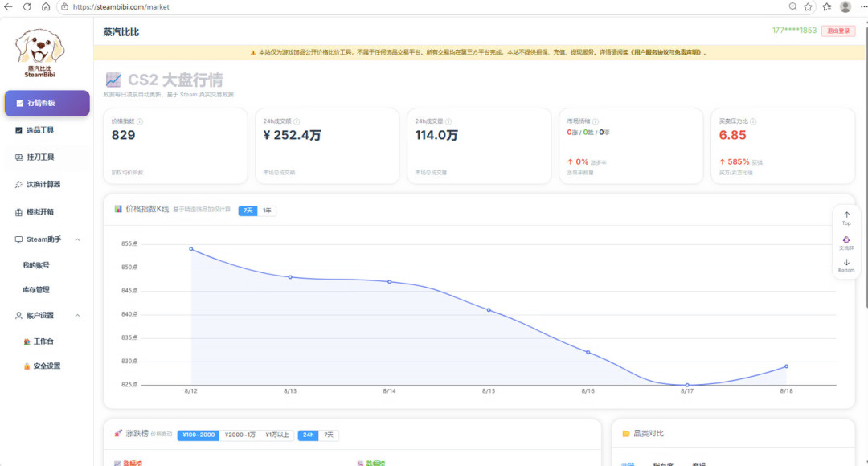868x466 pixels.
Task: Select the 7天 K-line range
Action: (x=248, y=211)
